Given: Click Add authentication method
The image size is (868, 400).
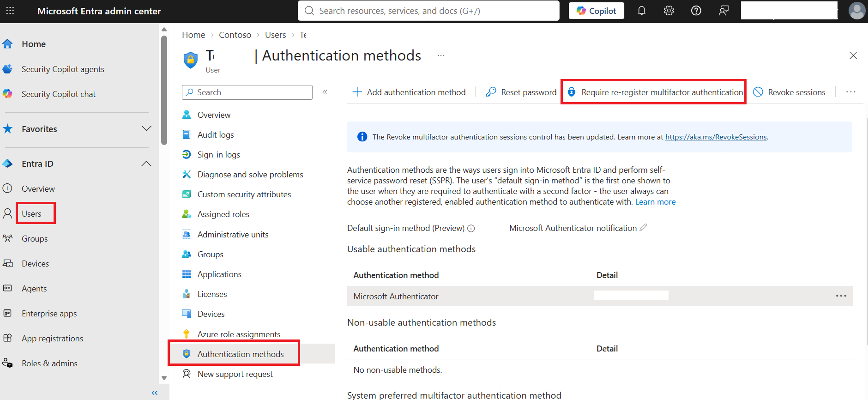Looking at the screenshot, I should [x=409, y=92].
